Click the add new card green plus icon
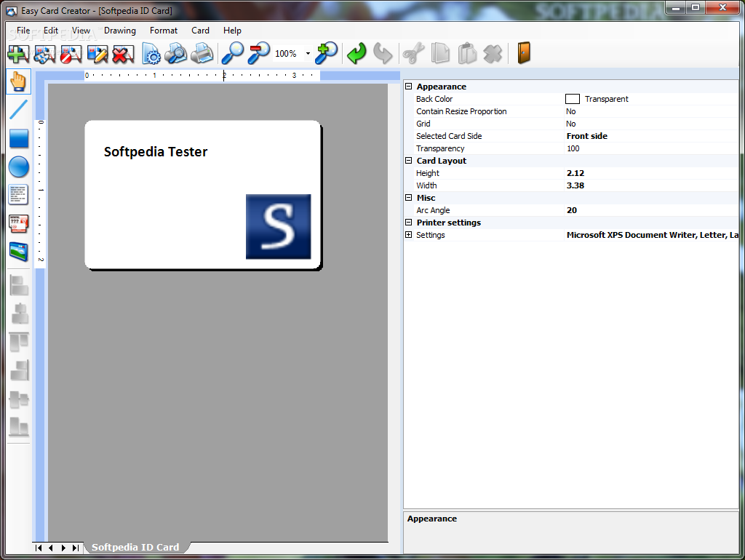745x560 pixels. pos(18,54)
